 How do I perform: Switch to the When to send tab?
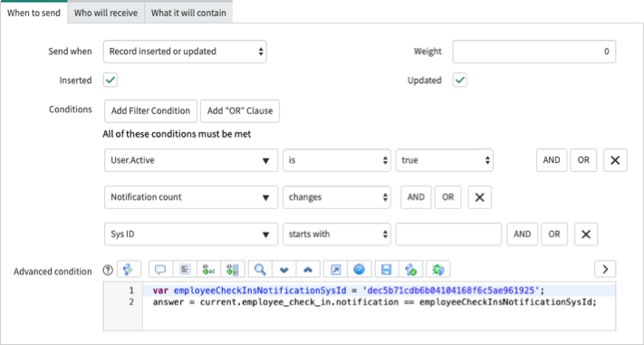point(34,13)
